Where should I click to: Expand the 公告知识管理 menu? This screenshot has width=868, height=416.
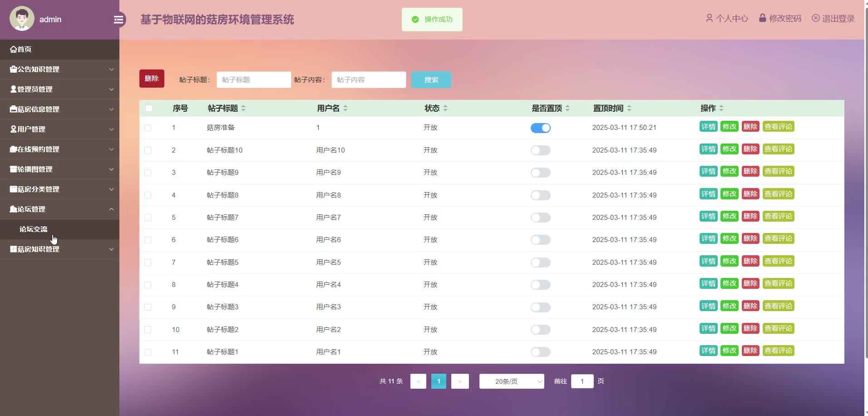coord(59,69)
